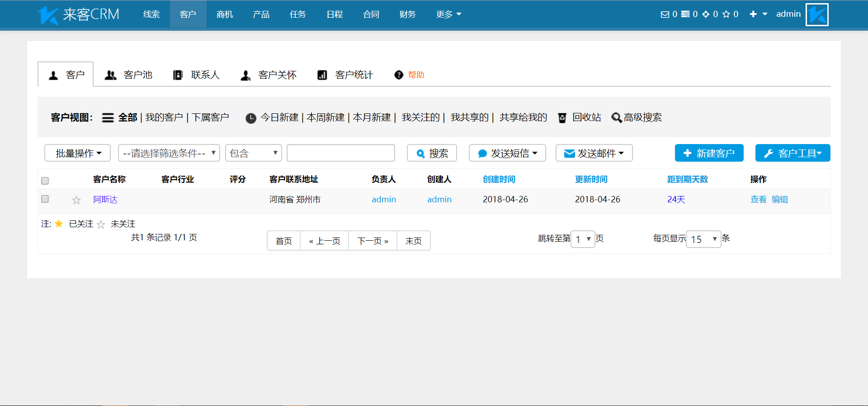Toggle the follow star for 阿斯达
This screenshot has height=406, width=868.
point(76,200)
